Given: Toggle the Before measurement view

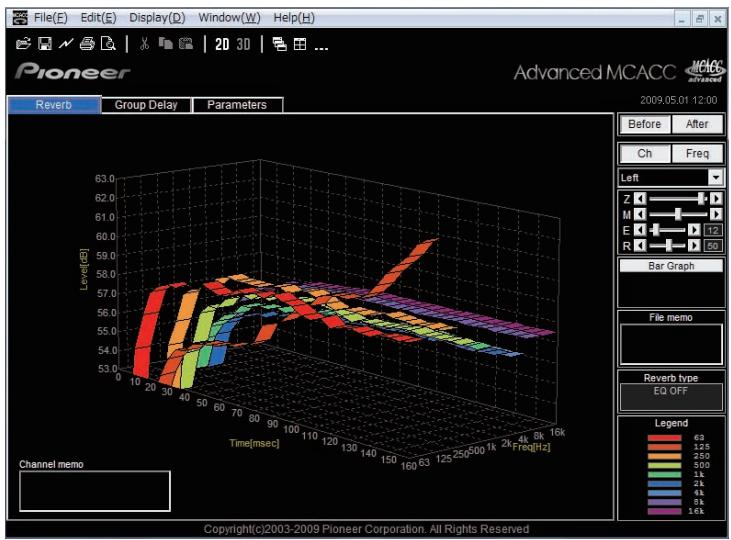Looking at the screenshot, I should (645, 124).
